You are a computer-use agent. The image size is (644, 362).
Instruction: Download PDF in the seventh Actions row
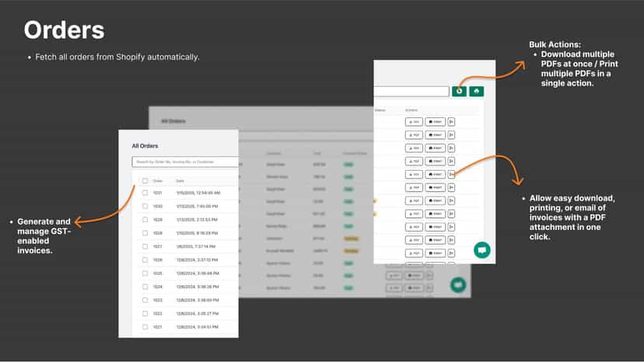click(414, 200)
